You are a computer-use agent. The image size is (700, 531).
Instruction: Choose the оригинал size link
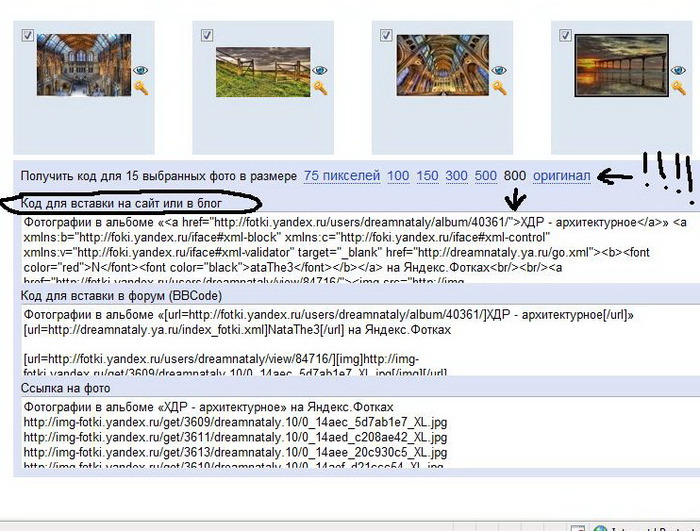pyautogui.click(x=562, y=176)
